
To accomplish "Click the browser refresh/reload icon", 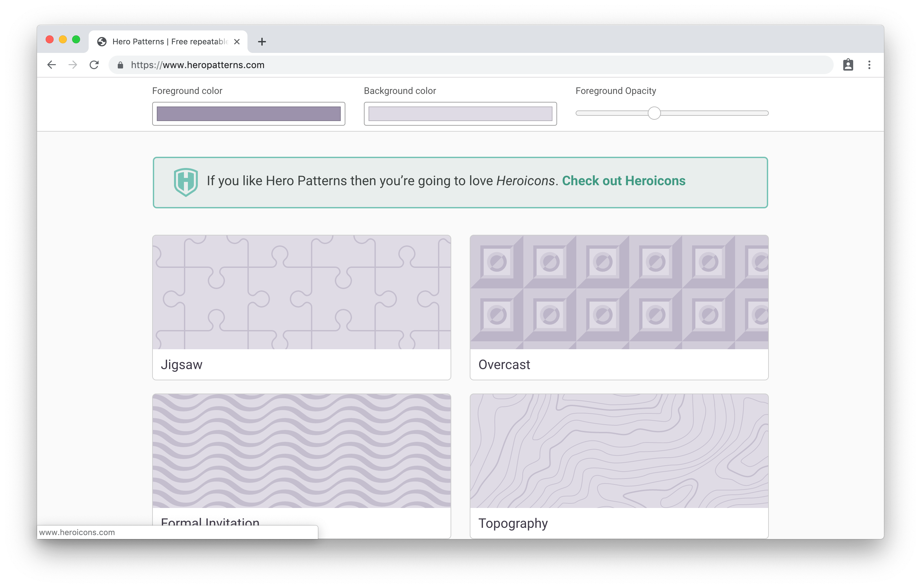I will point(95,65).
